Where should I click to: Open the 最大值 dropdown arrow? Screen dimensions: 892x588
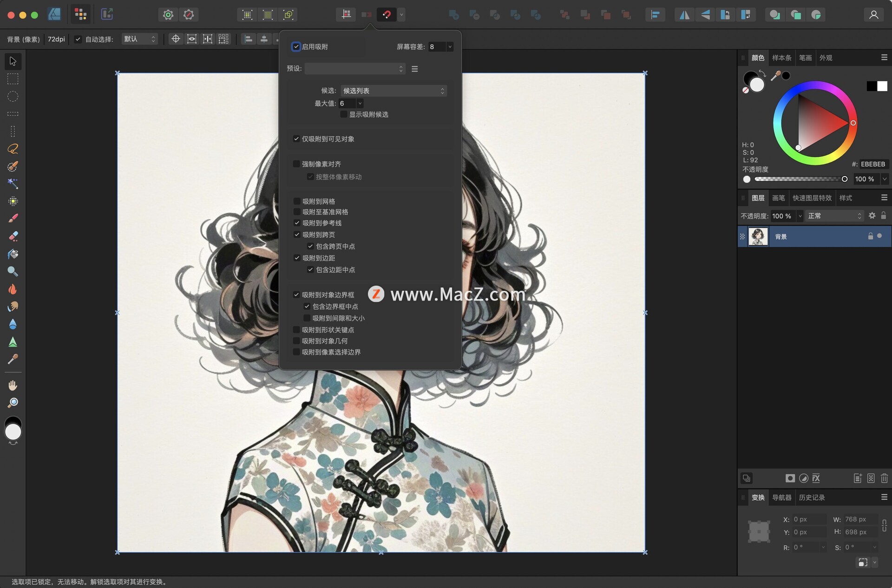360,103
